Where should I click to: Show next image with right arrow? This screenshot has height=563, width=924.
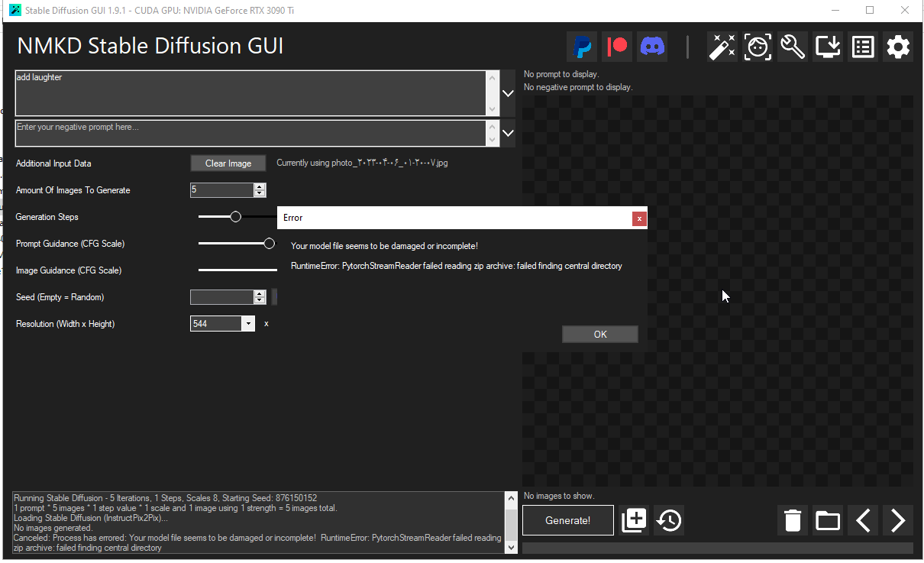[898, 520]
